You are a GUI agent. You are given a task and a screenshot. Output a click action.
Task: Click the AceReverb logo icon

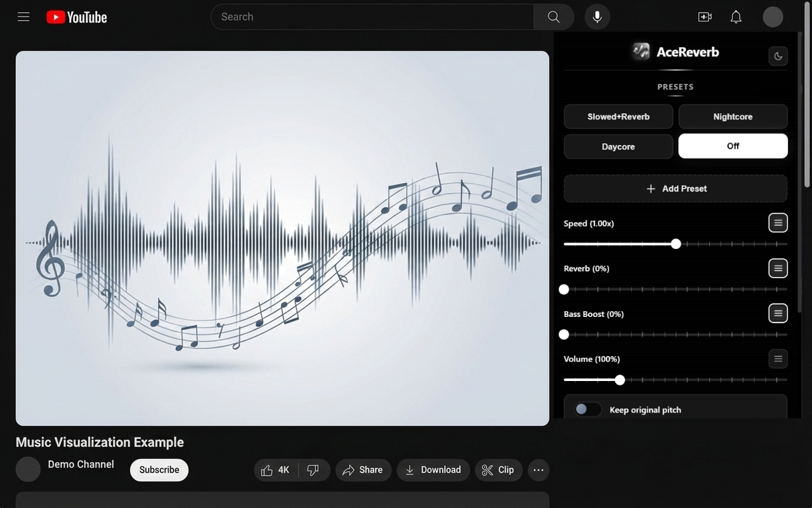641,51
